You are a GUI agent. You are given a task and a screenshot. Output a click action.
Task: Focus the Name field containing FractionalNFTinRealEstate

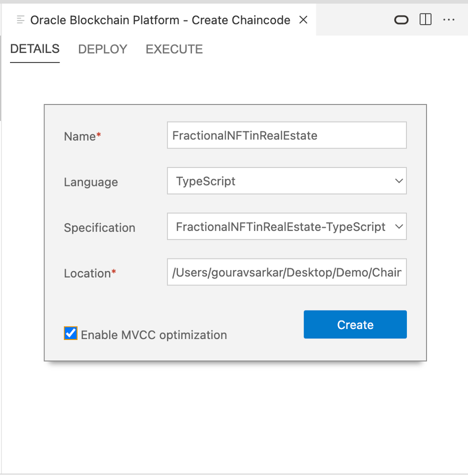[x=286, y=135]
